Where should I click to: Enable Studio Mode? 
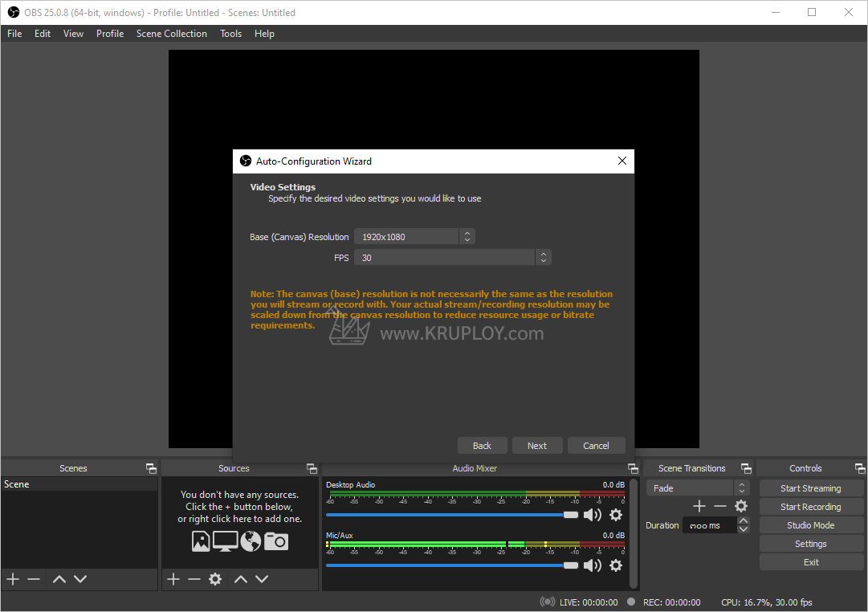tap(811, 525)
